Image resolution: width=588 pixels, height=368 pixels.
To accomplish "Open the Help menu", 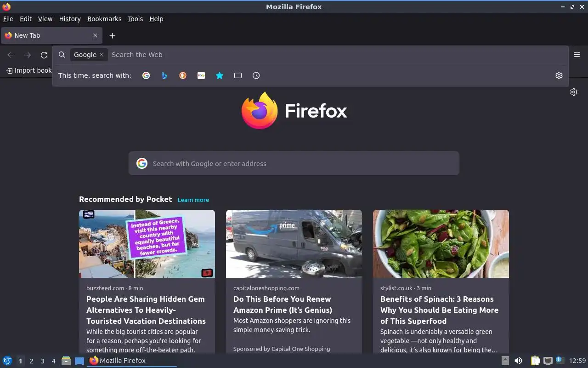I will click(x=156, y=19).
